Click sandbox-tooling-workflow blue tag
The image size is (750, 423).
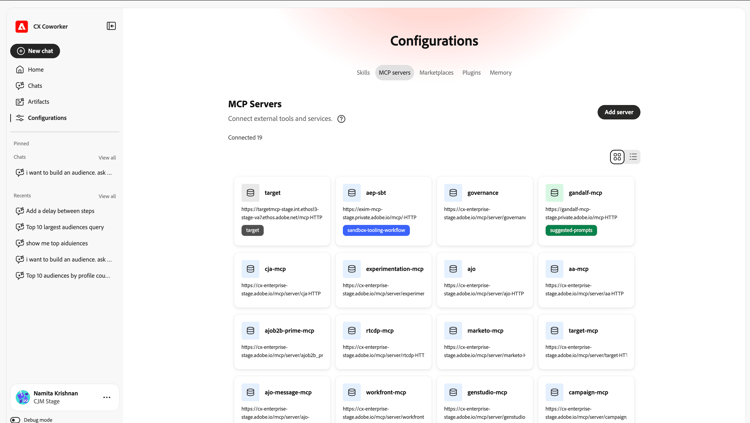click(x=376, y=230)
